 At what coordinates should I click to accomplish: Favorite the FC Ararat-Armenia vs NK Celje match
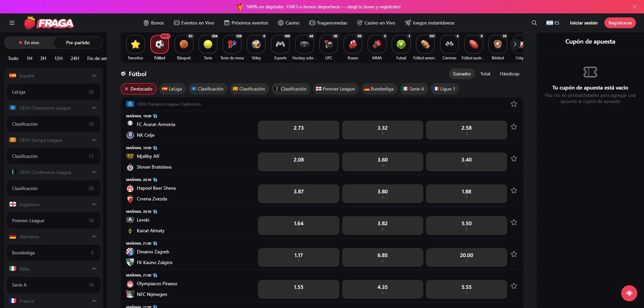click(x=514, y=127)
